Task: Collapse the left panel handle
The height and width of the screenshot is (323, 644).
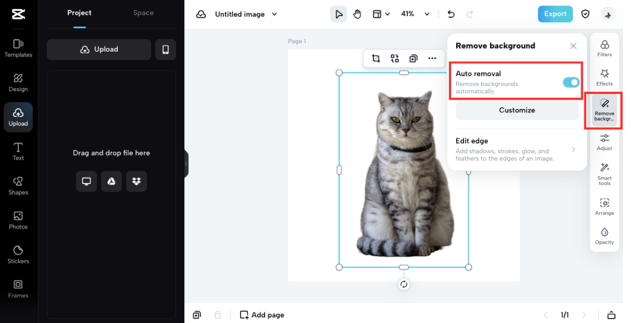Action: coord(187,163)
